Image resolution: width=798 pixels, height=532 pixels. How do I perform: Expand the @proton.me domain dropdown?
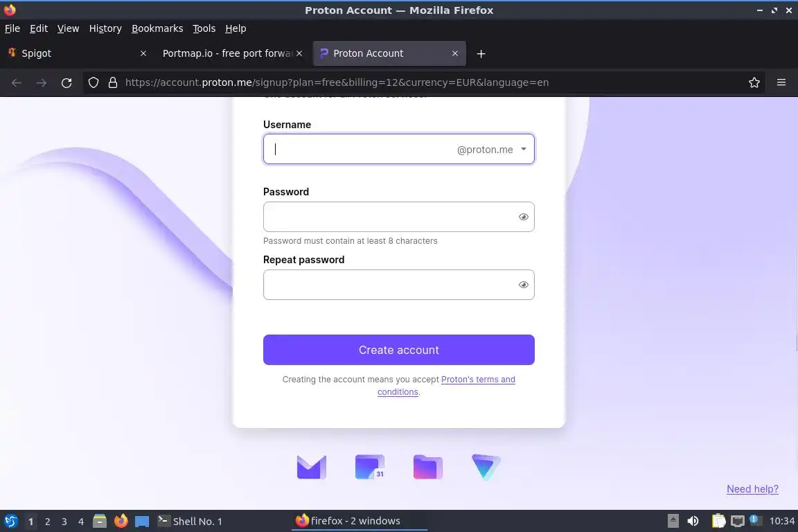pyautogui.click(x=523, y=149)
